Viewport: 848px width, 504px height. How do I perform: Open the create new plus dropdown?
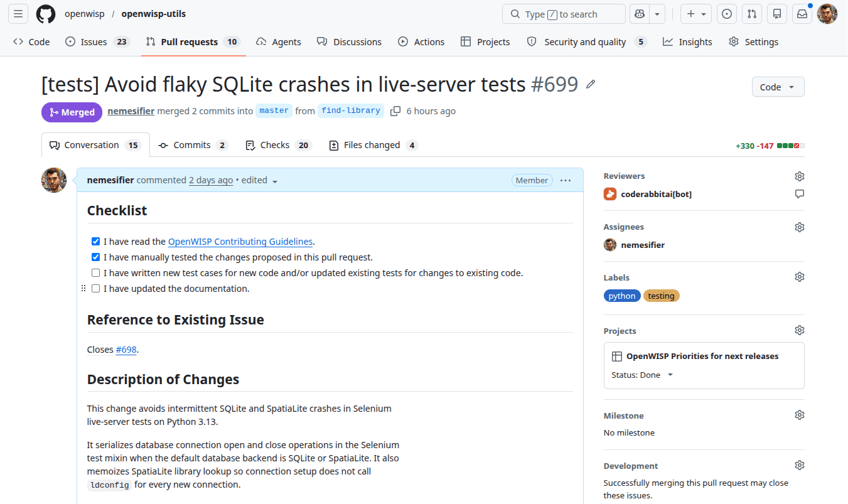point(695,14)
